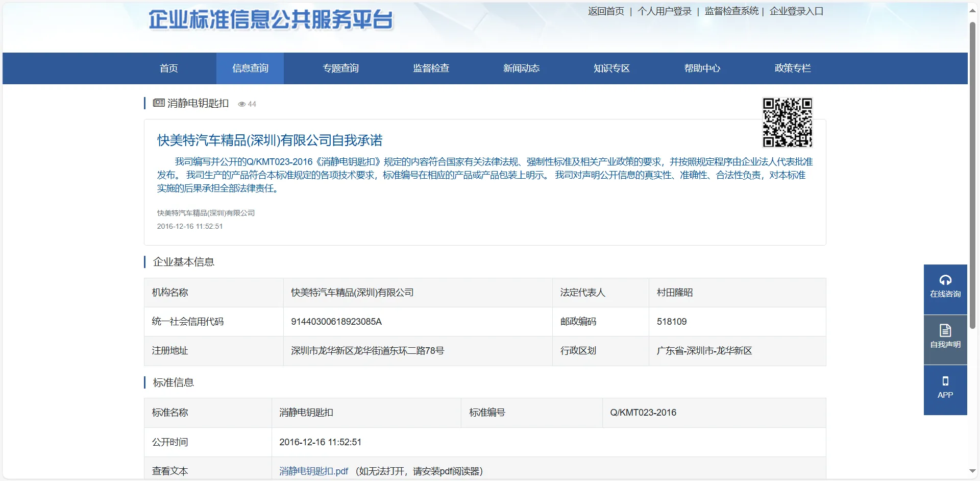Click the APP mobile phone icon
Image resolution: width=980 pixels, height=481 pixels.
(x=945, y=381)
